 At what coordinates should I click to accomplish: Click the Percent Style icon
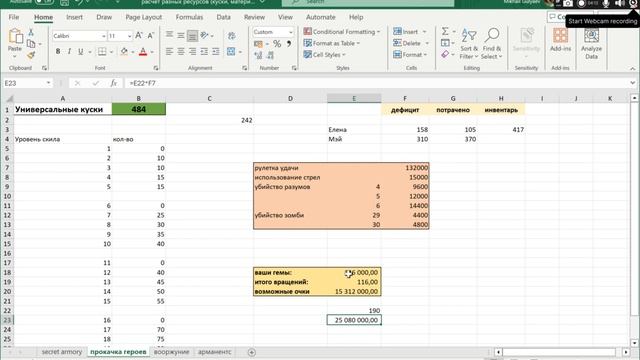point(277,43)
